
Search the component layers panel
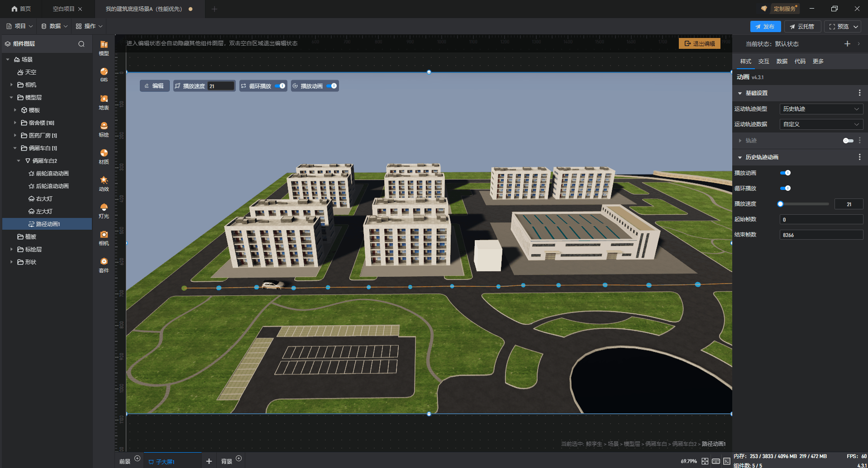pyautogui.click(x=81, y=44)
